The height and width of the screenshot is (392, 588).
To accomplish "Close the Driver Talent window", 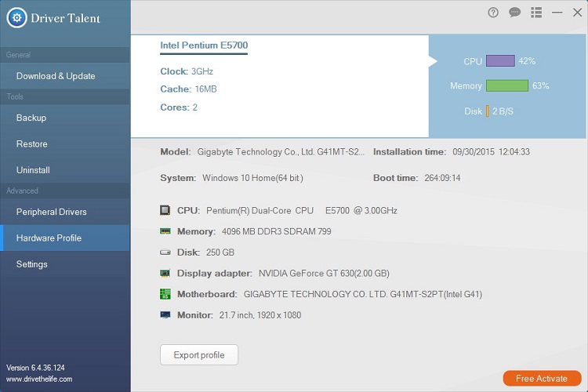I will point(578,13).
